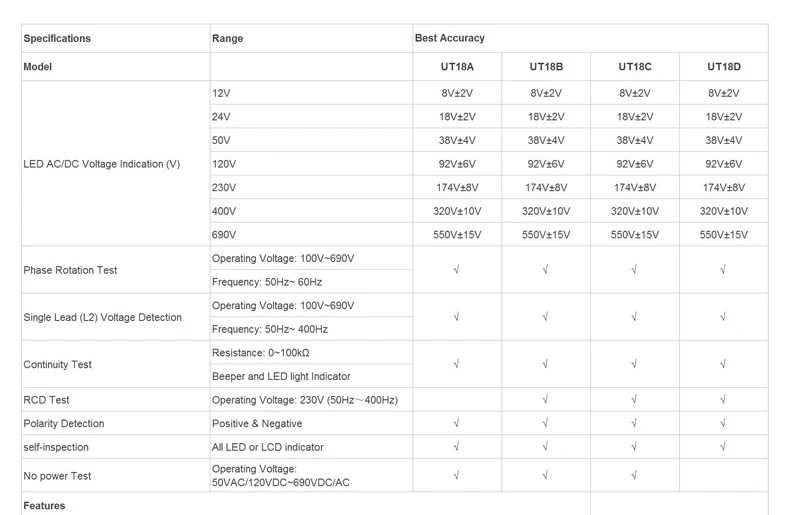790x515 pixels.
Task: Click the UT18D model column header
Action: (x=724, y=67)
